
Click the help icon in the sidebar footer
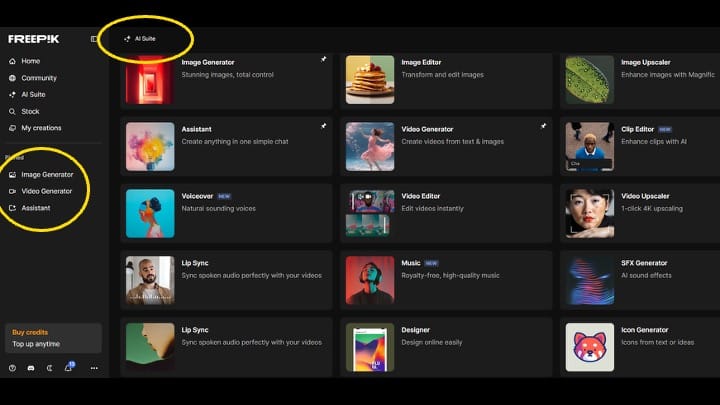click(x=12, y=368)
